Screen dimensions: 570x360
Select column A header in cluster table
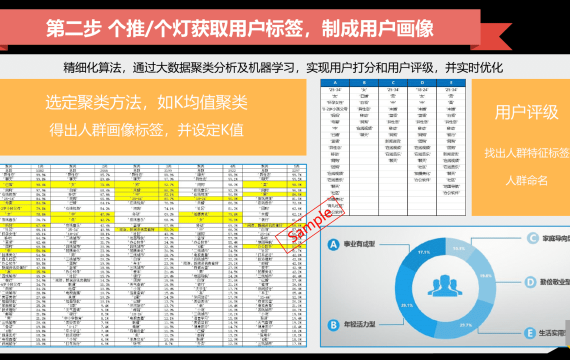[335, 83]
